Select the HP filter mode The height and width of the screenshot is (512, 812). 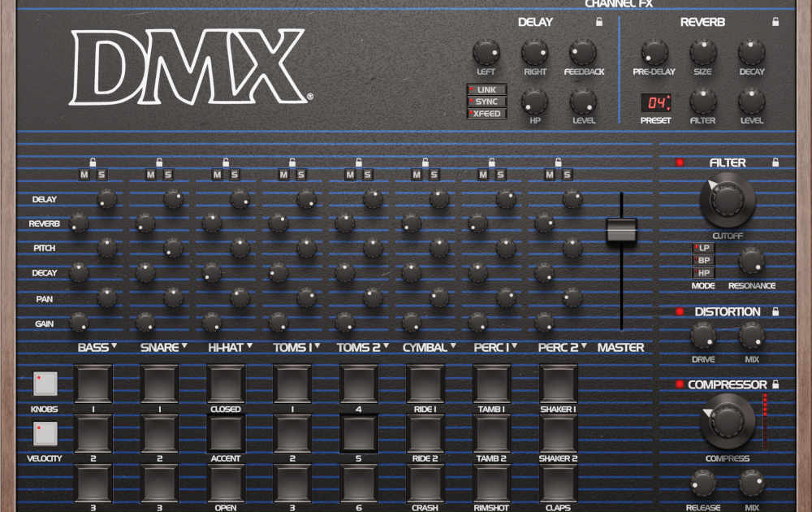pyautogui.click(x=703, y=272)
